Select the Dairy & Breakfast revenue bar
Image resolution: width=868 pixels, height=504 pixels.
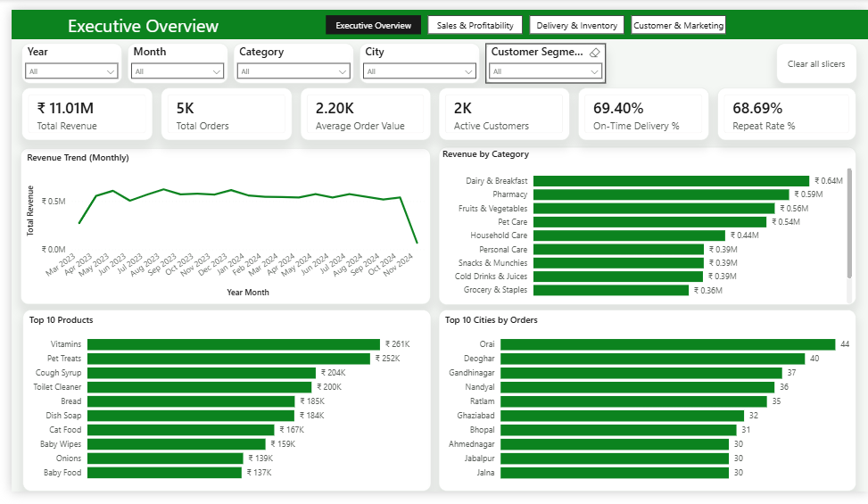coord(671,181)
